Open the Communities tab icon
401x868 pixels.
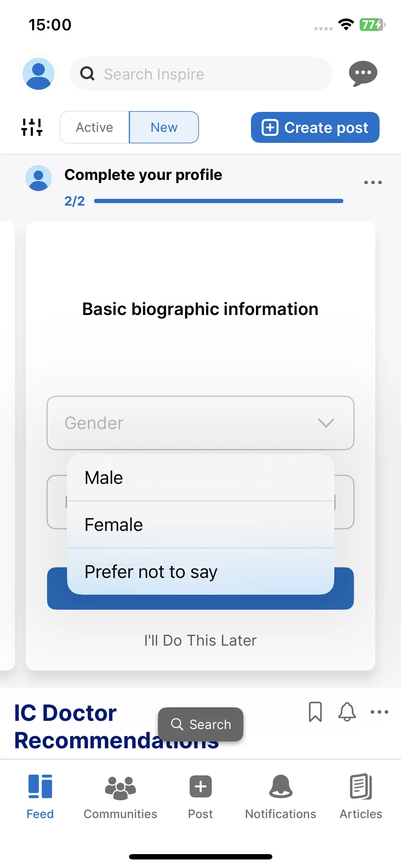point(120,788)
